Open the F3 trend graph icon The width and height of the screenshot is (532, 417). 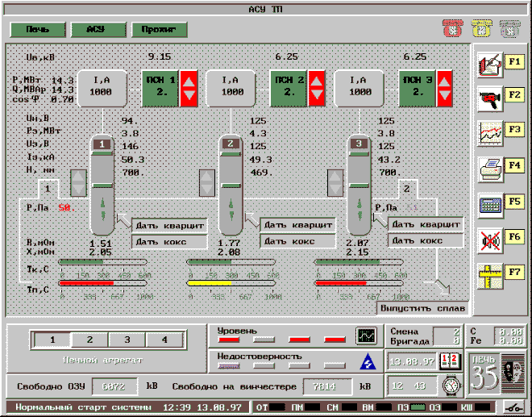tap(488, 131)
